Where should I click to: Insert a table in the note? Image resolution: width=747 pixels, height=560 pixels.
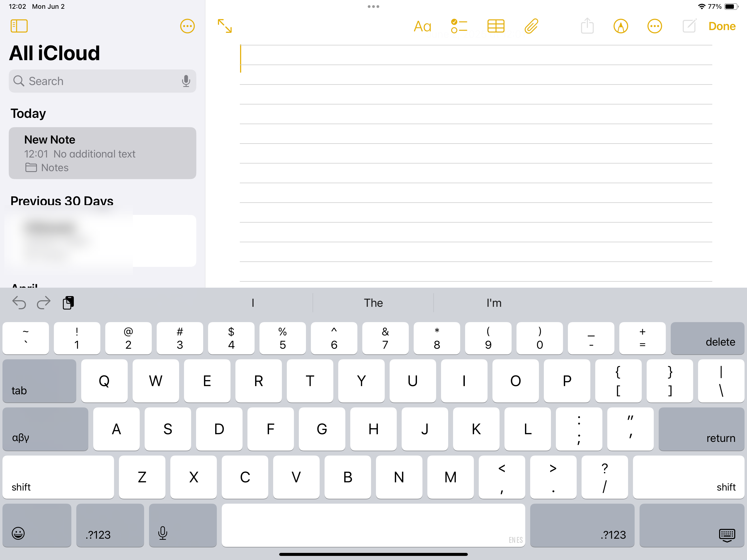[495, 26]
